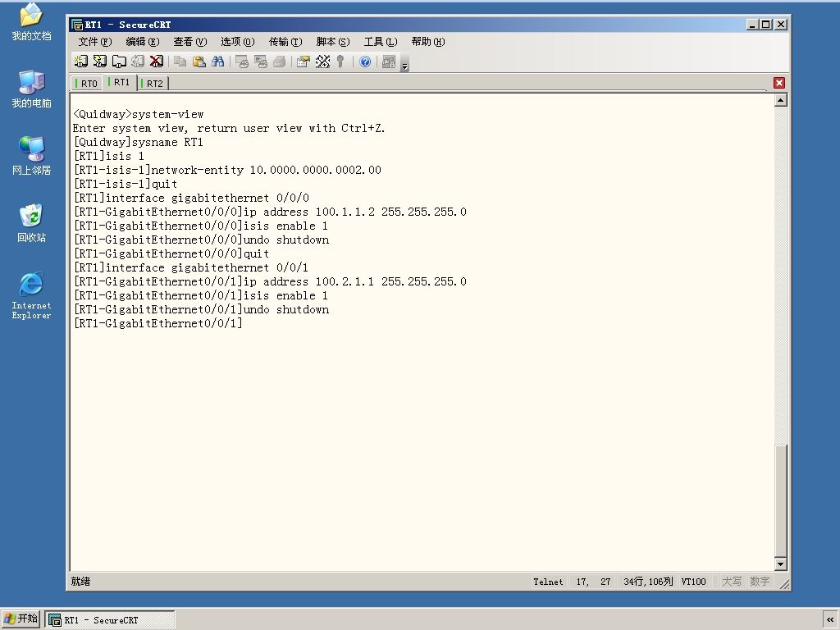This screenshot has width=840, height=630.
Task: Open the 选项(O) menu
Action: (x=238, y=42)
